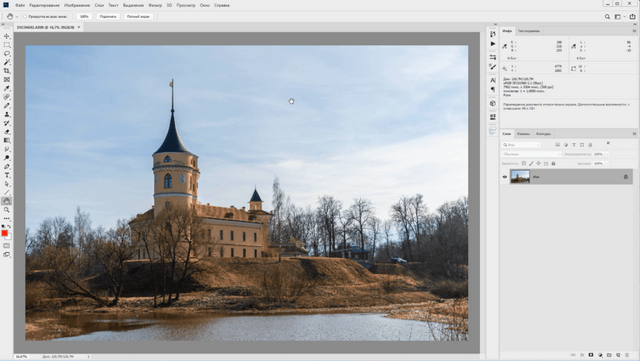640x361 pixels.
Task: Open the History panel icon
Action: (493, 34)
